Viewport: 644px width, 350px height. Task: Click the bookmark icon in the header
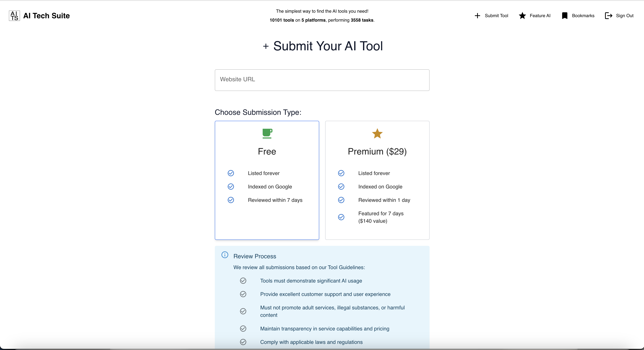(x=565, y=16)
